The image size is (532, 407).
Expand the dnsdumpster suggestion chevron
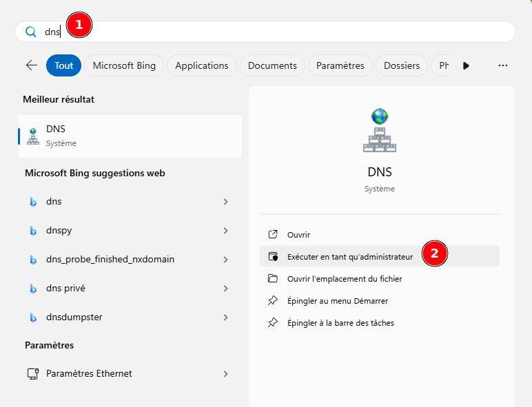coord(225,317)
